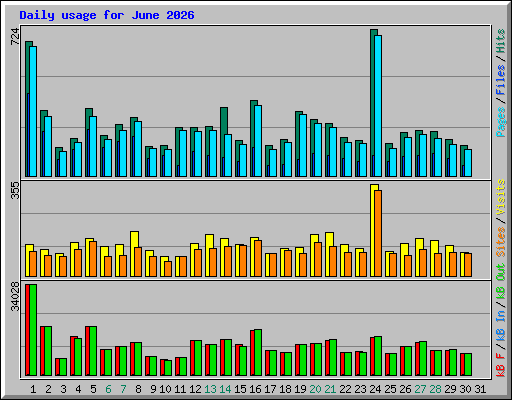Click the day 16 cyan pages bar

coord(258,141)
